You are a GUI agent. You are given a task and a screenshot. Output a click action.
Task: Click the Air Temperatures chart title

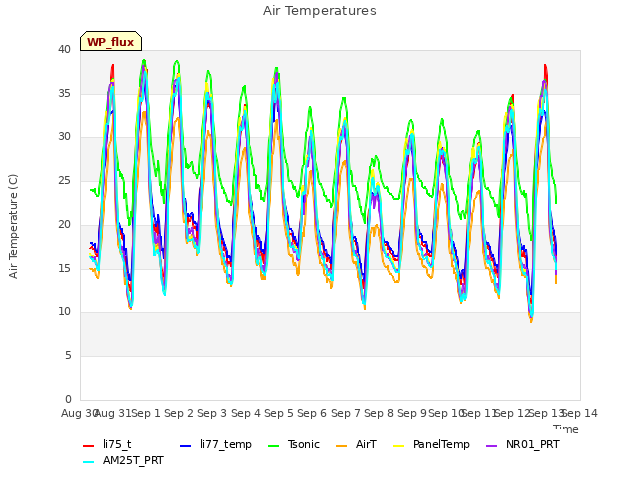320,11
